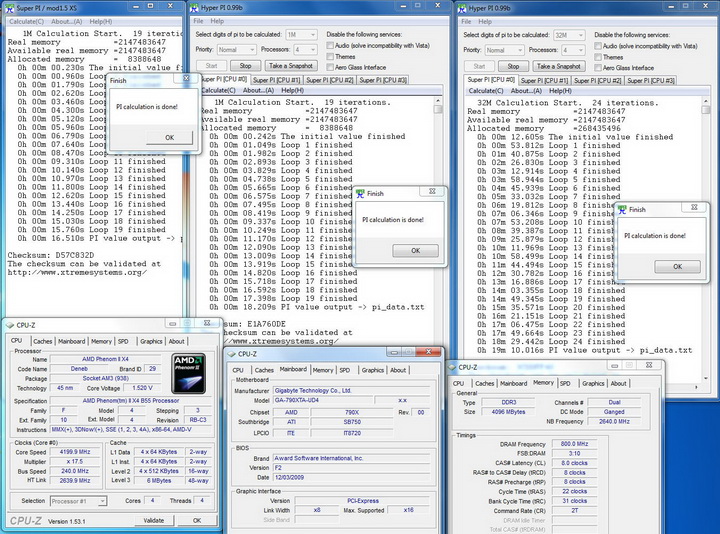
Task: Enable Themes checkbox in 1M Hyper PI
Action: click(330, 56)
